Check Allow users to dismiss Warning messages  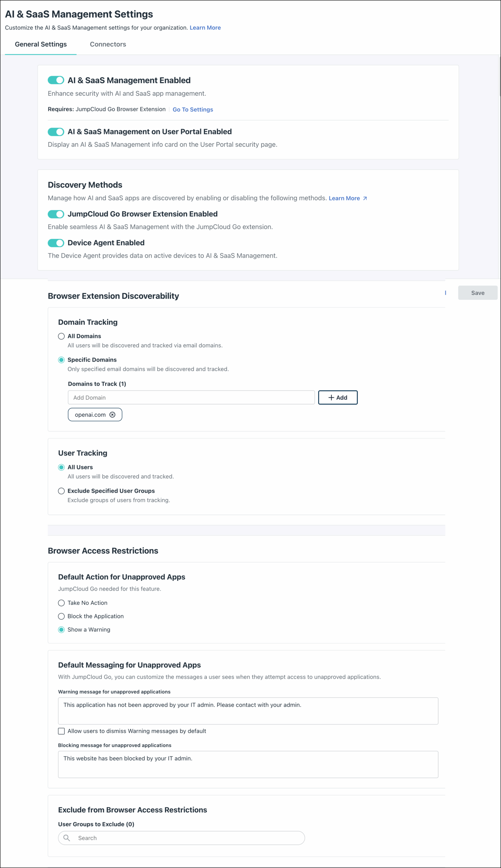coord(61,731)
